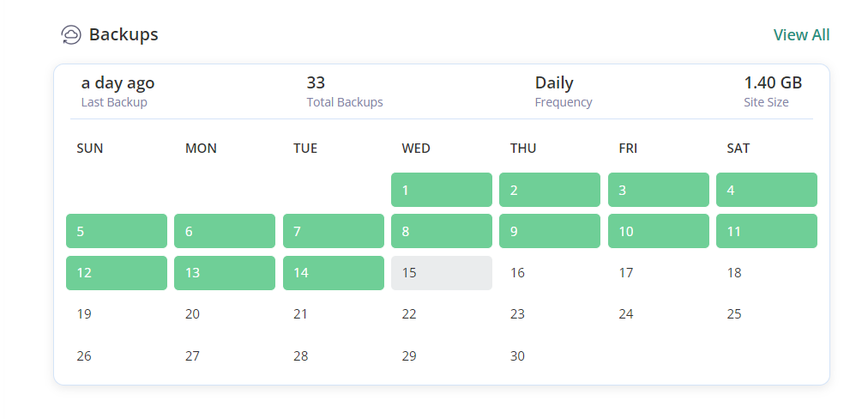Select calendar date 22
868x419 pixels.
409,314
